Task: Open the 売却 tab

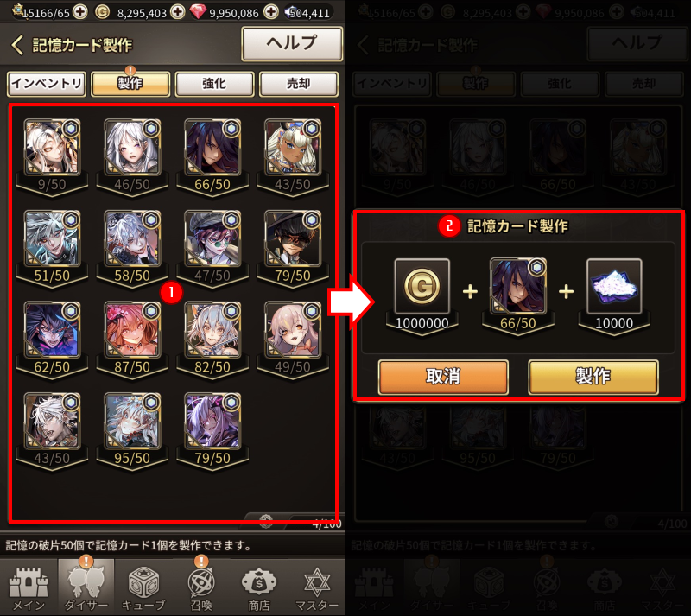Action: pyautogui.click(x=299, y=83)
